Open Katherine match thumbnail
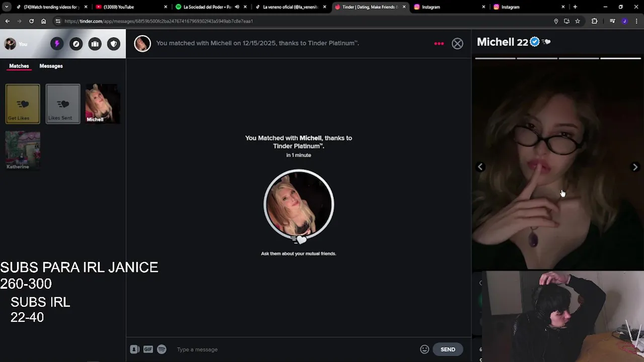 [x=23, y=150]
